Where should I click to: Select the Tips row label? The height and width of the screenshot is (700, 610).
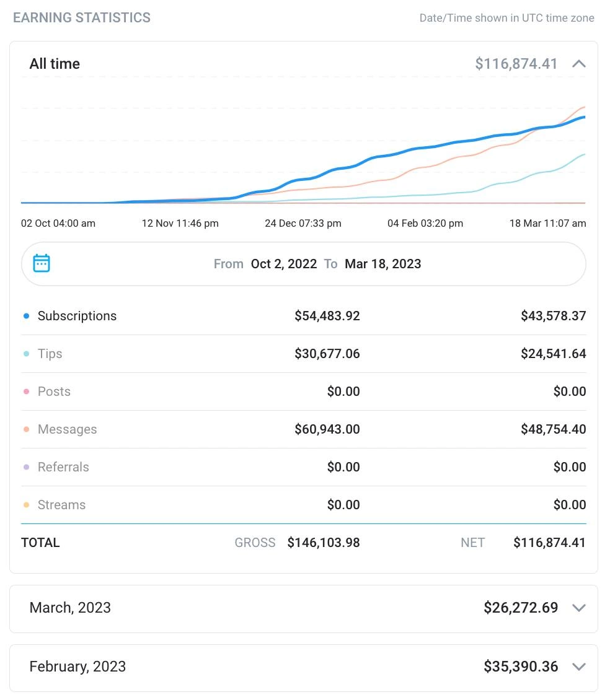tap(50, 354)
